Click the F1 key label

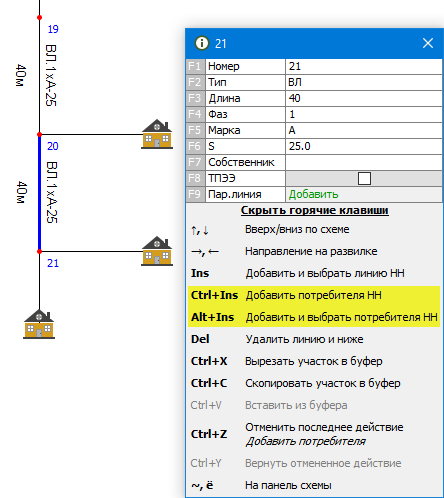[x=195, y=66]
